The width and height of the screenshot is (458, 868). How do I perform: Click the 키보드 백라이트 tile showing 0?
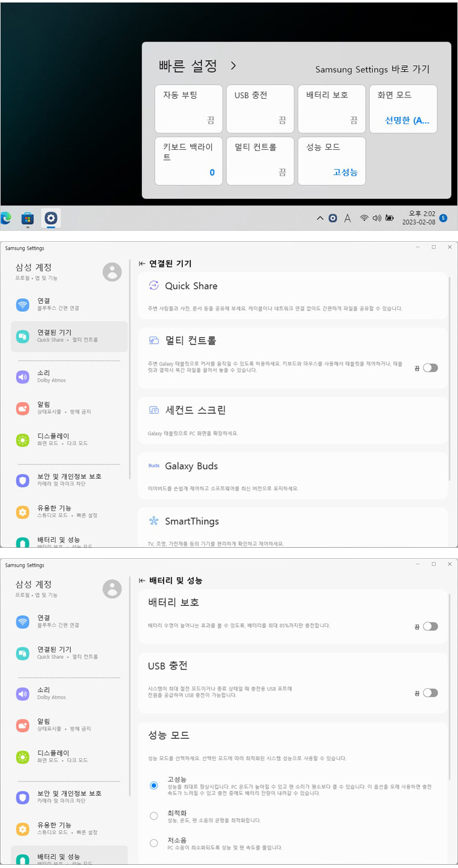click(188, 161)
